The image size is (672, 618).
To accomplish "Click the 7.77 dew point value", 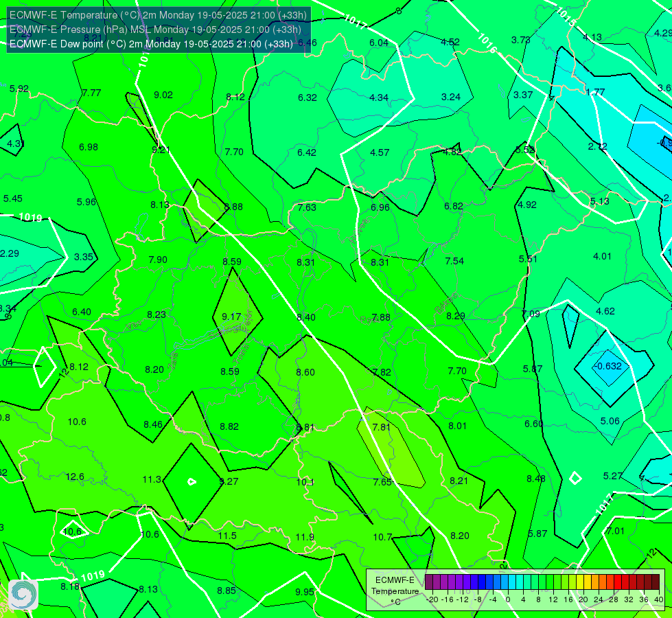I will (x=91, y=93).
